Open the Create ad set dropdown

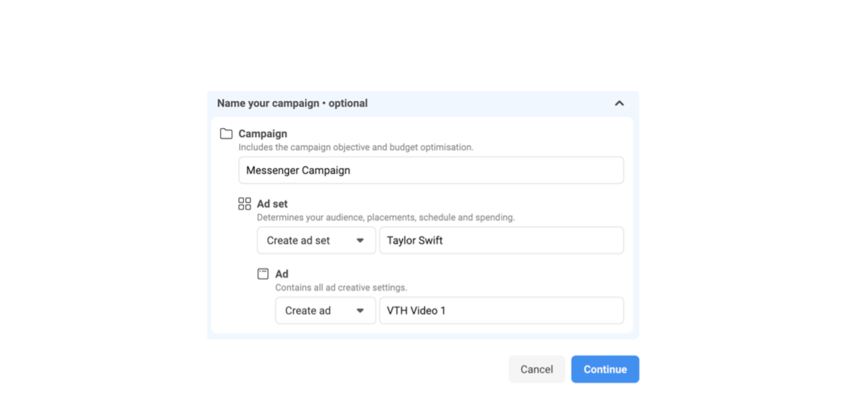(x=316, y=240)
